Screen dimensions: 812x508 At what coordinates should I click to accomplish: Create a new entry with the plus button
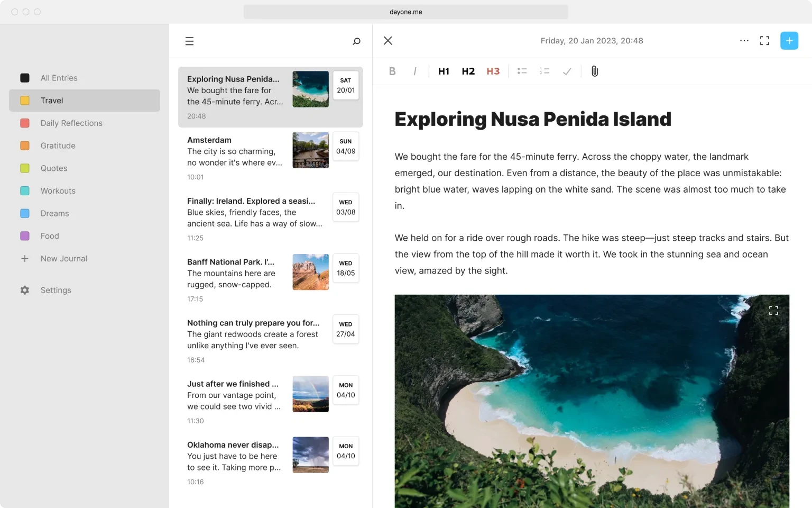click(789, 41)
